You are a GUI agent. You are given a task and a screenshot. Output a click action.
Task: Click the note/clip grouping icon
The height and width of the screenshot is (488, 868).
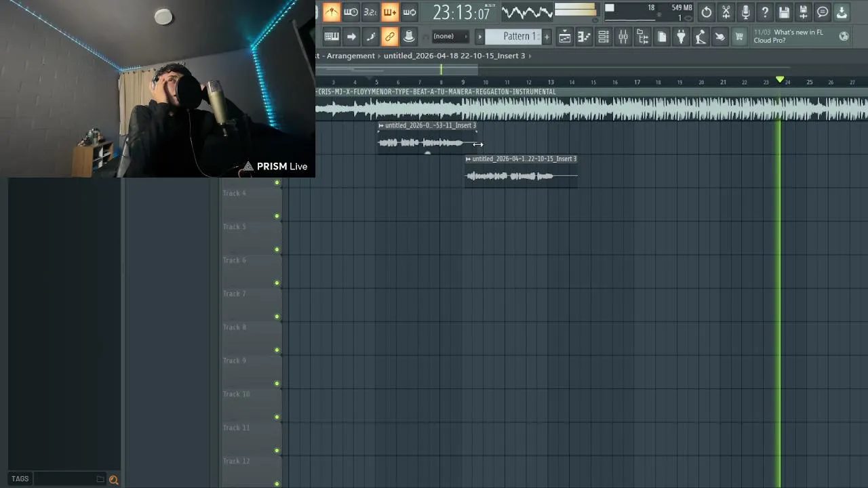pyautogui.click(x=409, y=37)
